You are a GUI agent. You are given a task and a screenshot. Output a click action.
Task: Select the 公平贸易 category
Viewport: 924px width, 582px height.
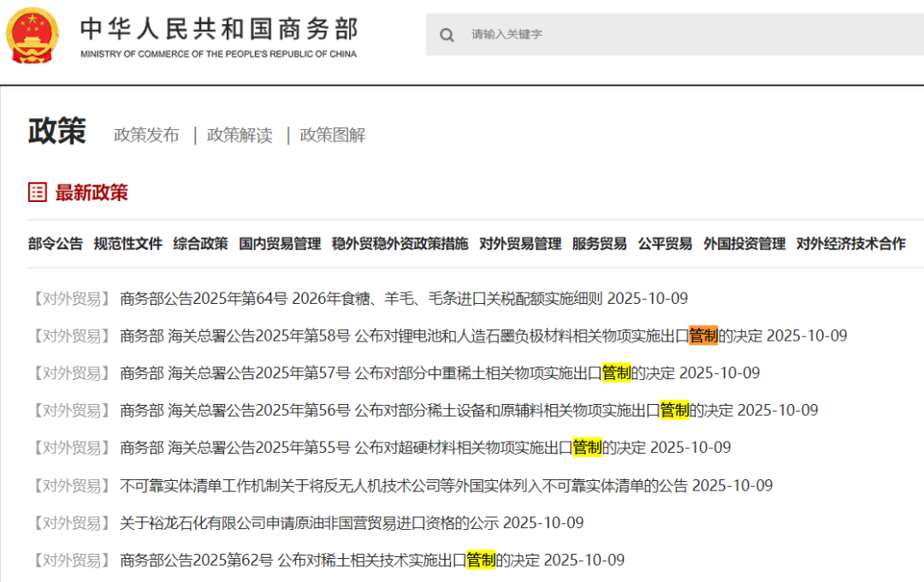click(x=665, y=244)
